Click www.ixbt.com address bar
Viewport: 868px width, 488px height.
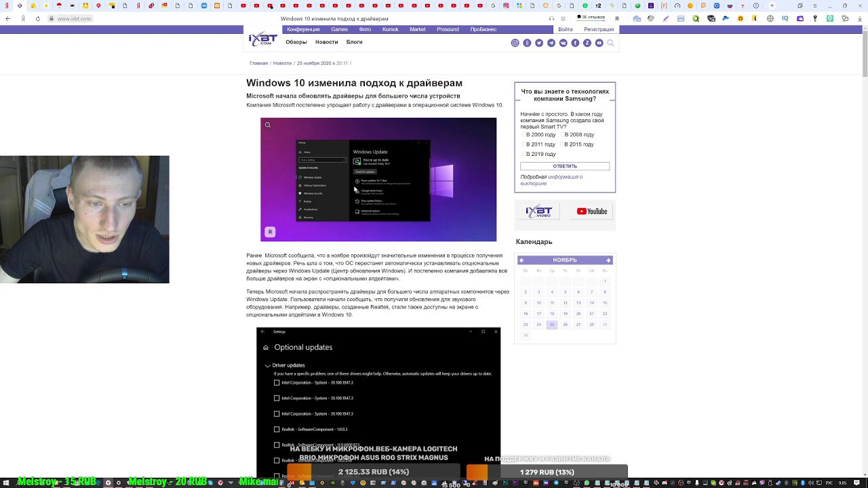[x=74, y=18]
